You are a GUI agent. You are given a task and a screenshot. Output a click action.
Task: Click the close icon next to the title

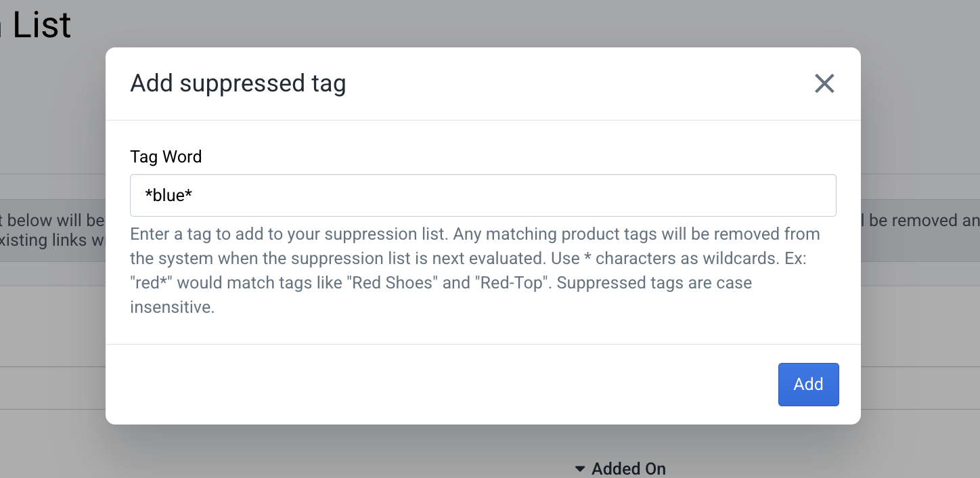[824, 83]
